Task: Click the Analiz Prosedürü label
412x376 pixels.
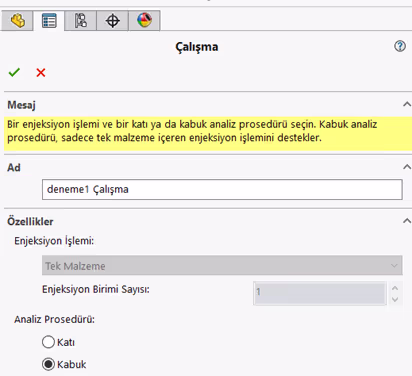Action: point(54,319)
